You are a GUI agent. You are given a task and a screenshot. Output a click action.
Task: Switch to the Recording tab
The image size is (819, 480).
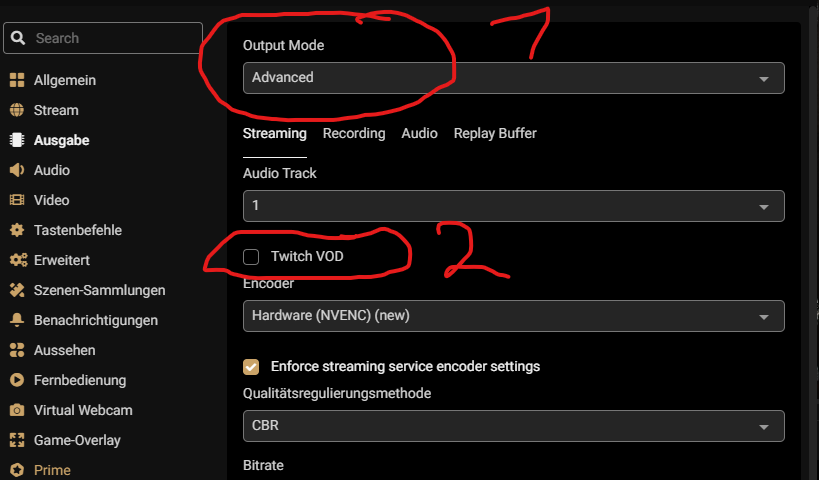(353, 133)
